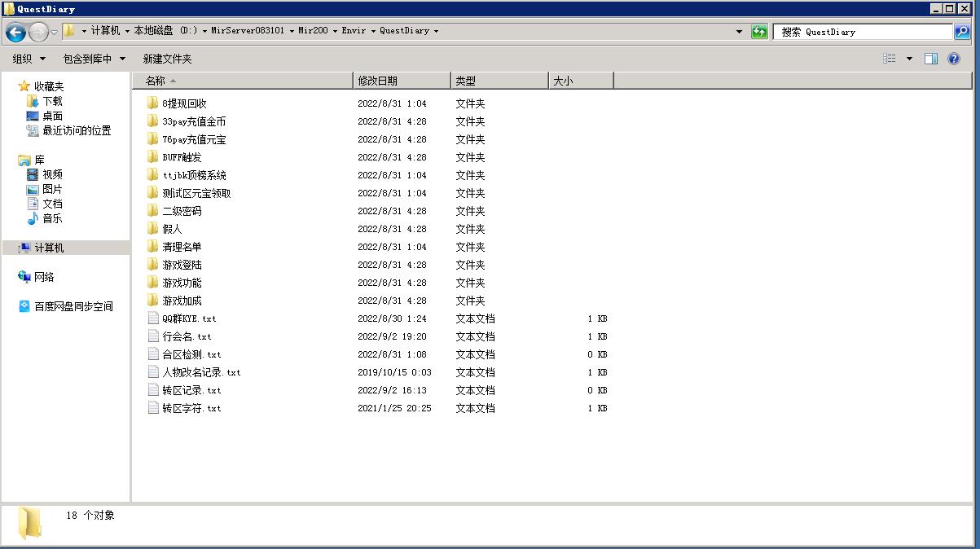Click 新建文件夹 button
This screenshot has width=980, height=549.
click(x=167, y=59)
